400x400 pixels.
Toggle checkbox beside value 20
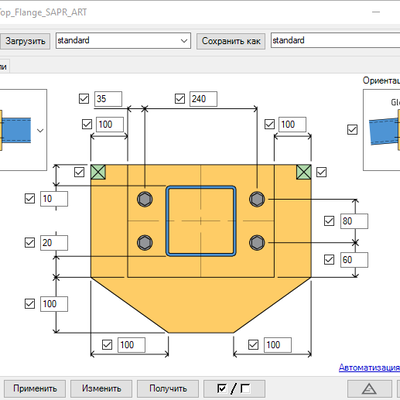point(30,243)
